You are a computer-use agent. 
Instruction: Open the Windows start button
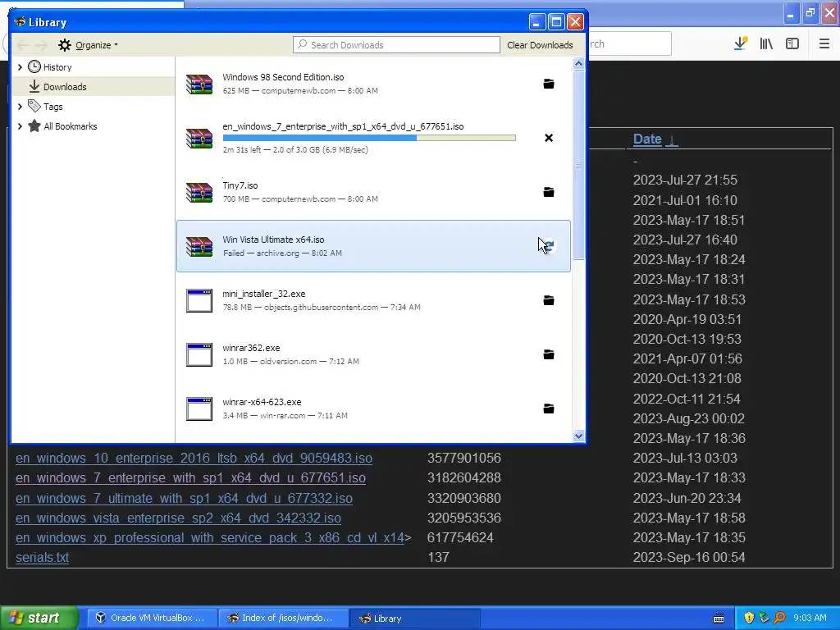pos(39,618)
